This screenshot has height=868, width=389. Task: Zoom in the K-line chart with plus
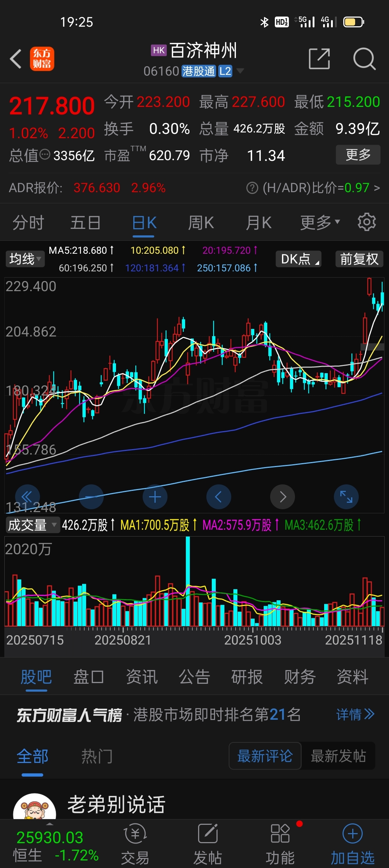155,497
